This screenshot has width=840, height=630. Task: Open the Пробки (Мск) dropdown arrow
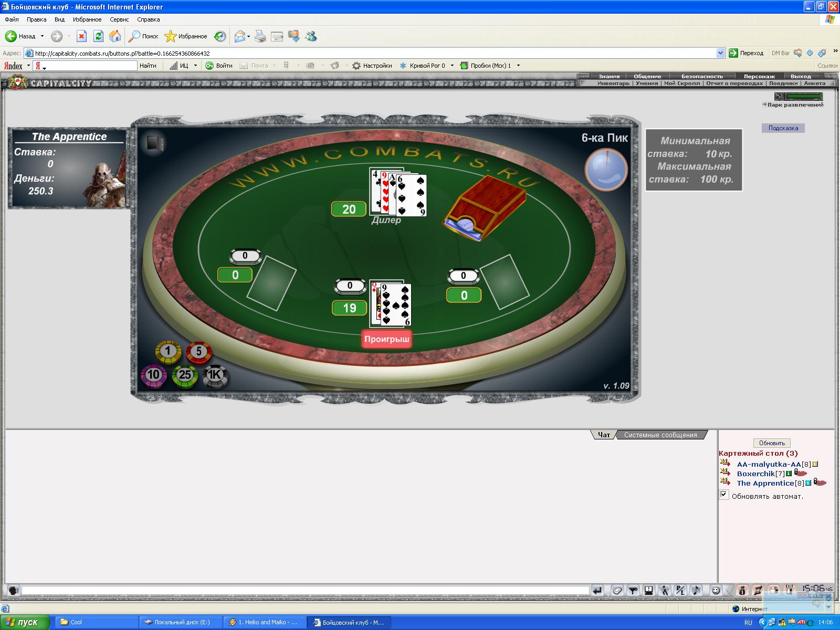click(x=518, y=66)
